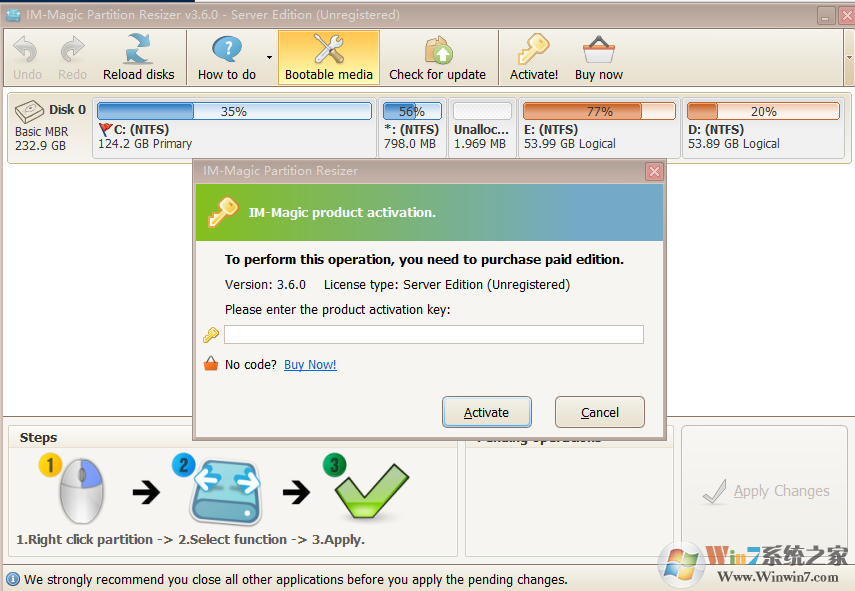Select the Unallocated 1.969 MB space
Image resolution: width=855 pixels, height=591 pixels.
click(x=482, y=128)
